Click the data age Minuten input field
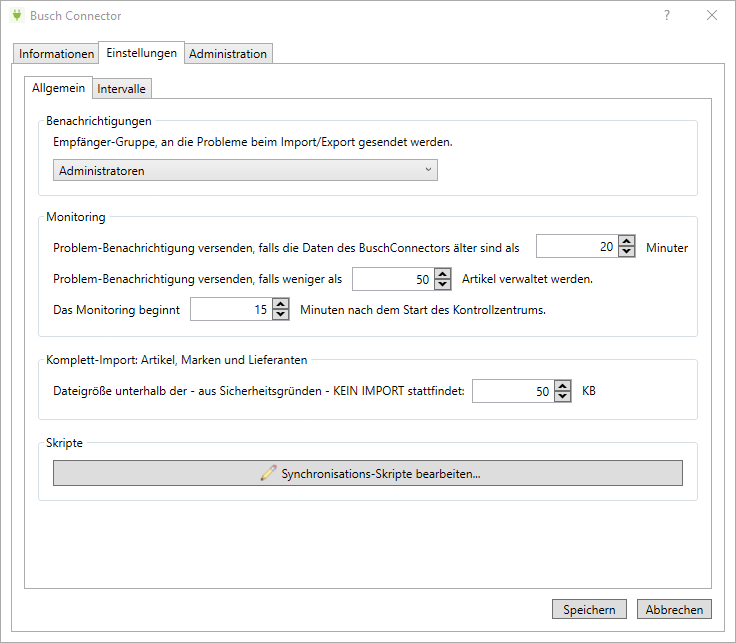Image resolution: width=736 pixels, height=643 pixels. pos(576,247)
